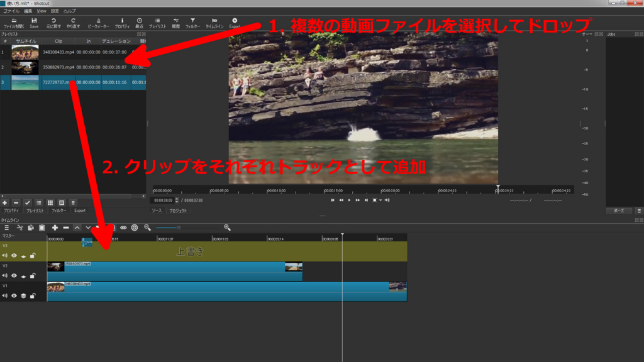The width and height of the screenshot is (644, 362).
Task: Hide track V3 with eye icon
Action: pyautogui.click(x=14, y=256)
